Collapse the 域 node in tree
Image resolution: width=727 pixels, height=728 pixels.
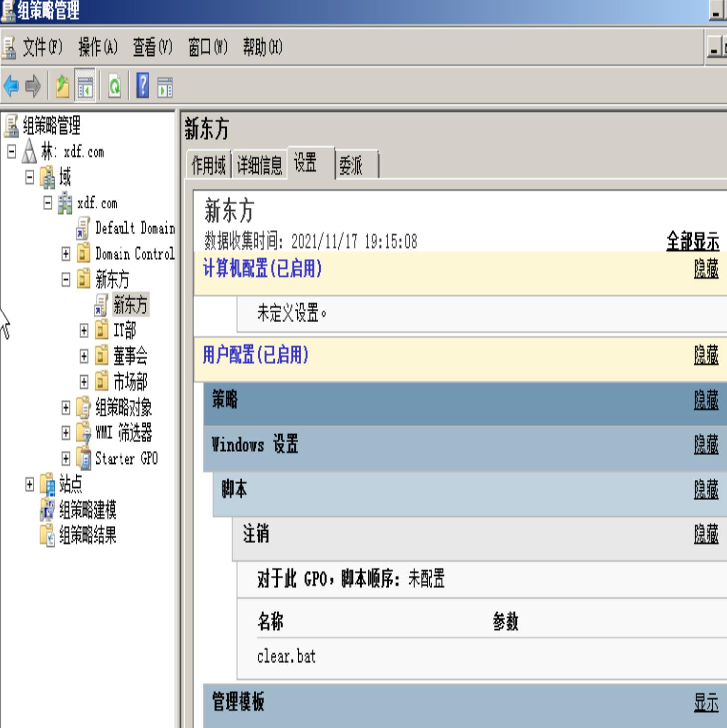[x=30, y=178]
